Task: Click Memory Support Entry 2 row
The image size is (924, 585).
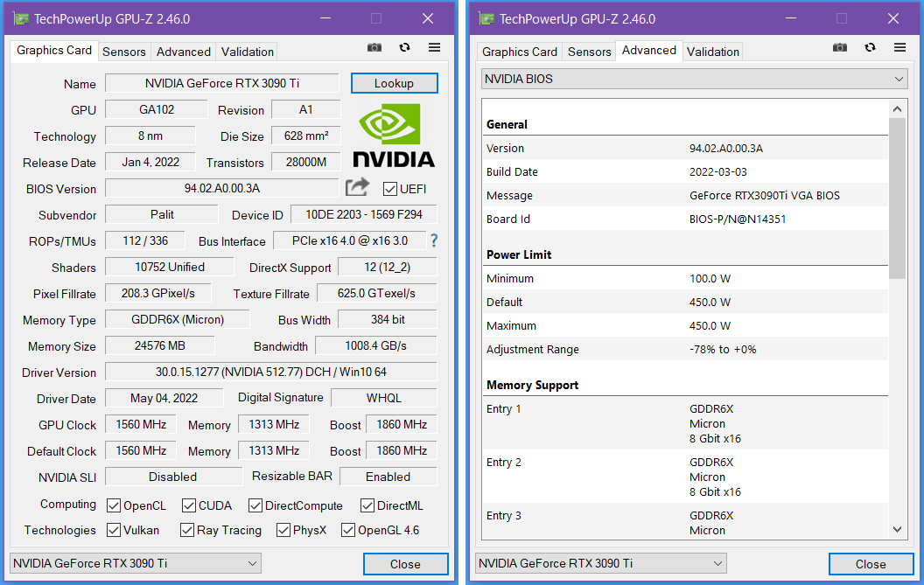Action: tap(686, 477)
